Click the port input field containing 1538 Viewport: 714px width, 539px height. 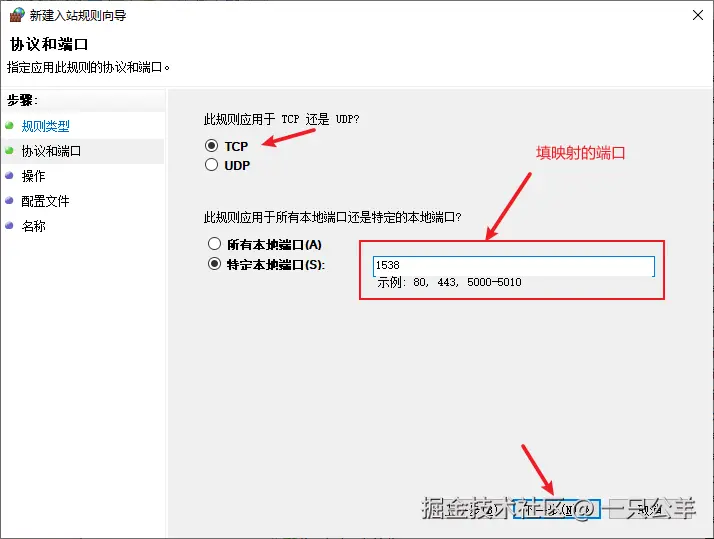click(514, 266)
